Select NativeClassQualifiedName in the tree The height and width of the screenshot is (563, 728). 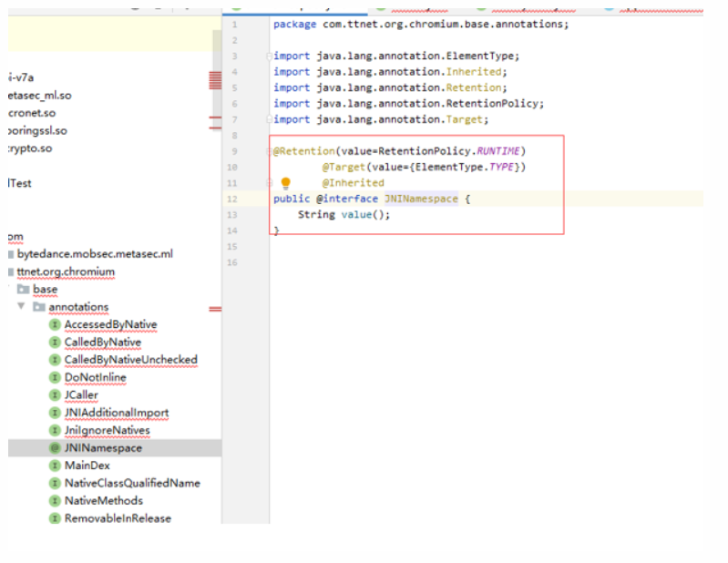pos(132,483)
